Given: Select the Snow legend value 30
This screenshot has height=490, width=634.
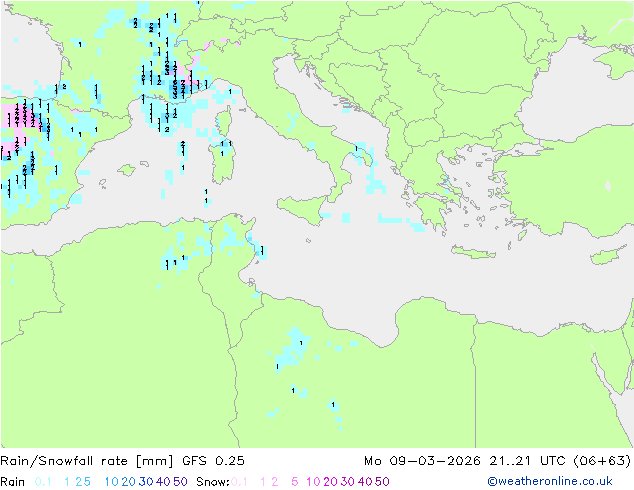Looking at the screenshot, I should pyautogui.click(x=347, y=482).
